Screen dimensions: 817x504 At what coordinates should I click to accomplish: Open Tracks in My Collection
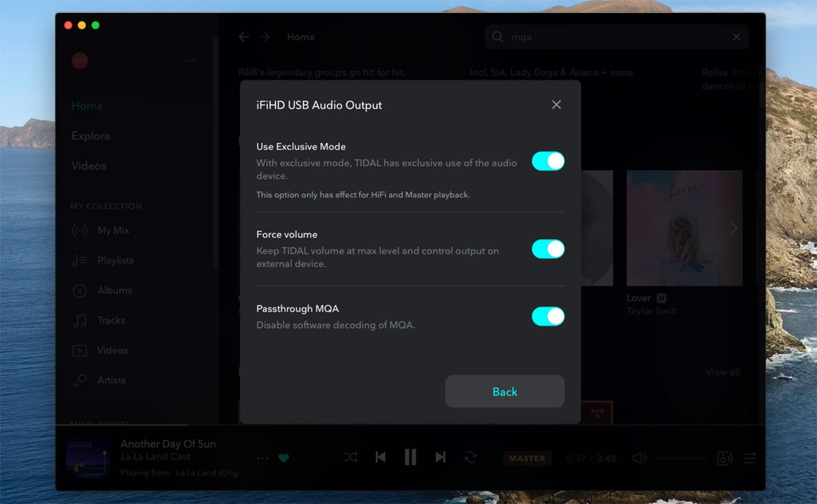[x=111, y=320]
